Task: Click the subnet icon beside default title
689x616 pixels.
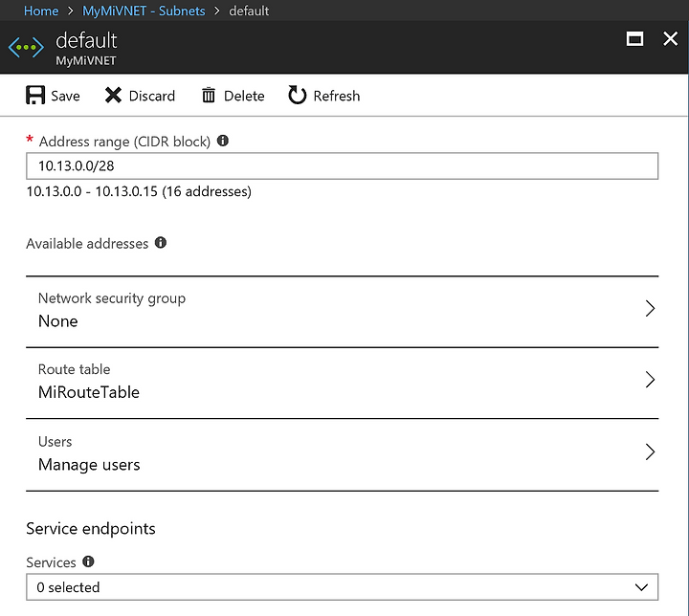Action: [26, 47]
